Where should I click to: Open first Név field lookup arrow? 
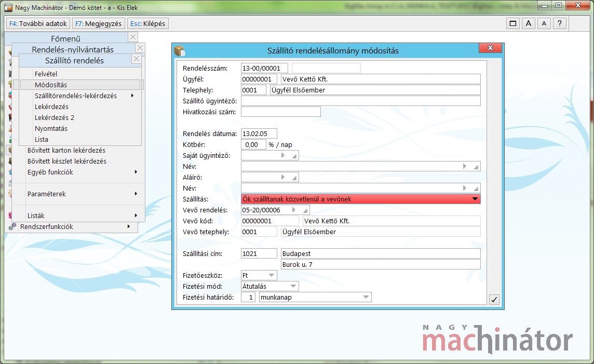point(465,166)
